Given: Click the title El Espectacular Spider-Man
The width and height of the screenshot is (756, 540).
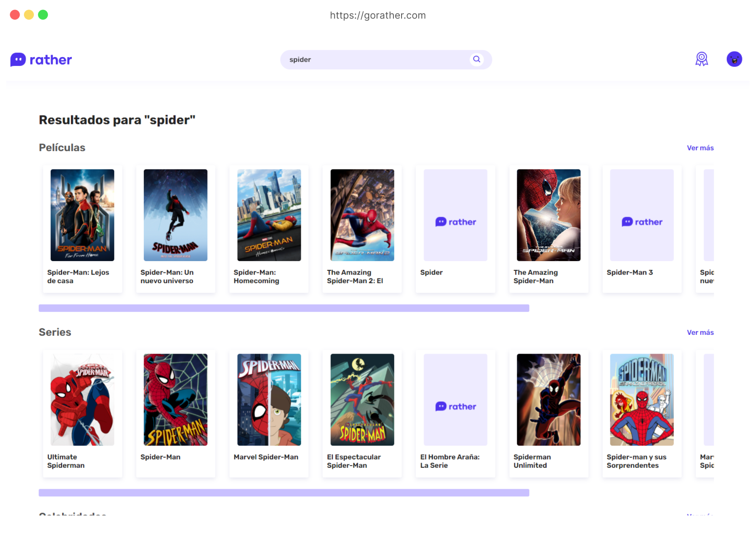Looking at the screenshot, I should [x=354, y=461].
